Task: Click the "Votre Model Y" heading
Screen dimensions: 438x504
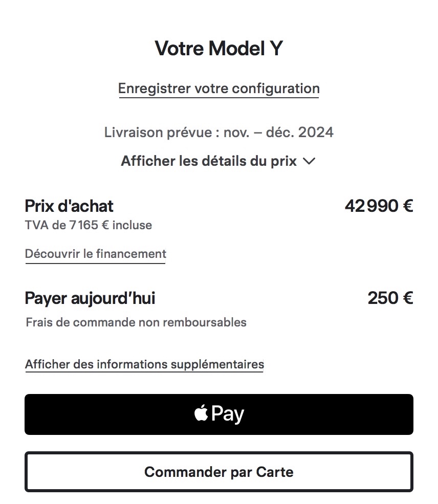Action: 219,48
